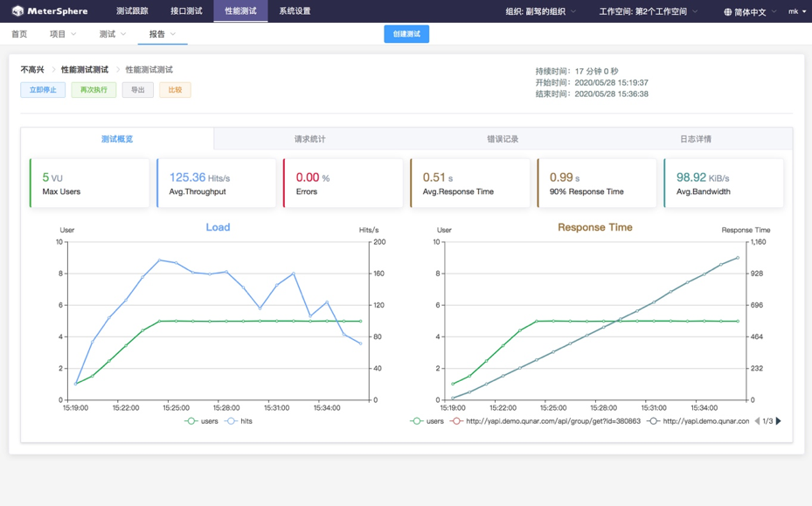This screenshot has height=506, width=812.
Task: Go to next legend page arrow
Action: (778, 421)
